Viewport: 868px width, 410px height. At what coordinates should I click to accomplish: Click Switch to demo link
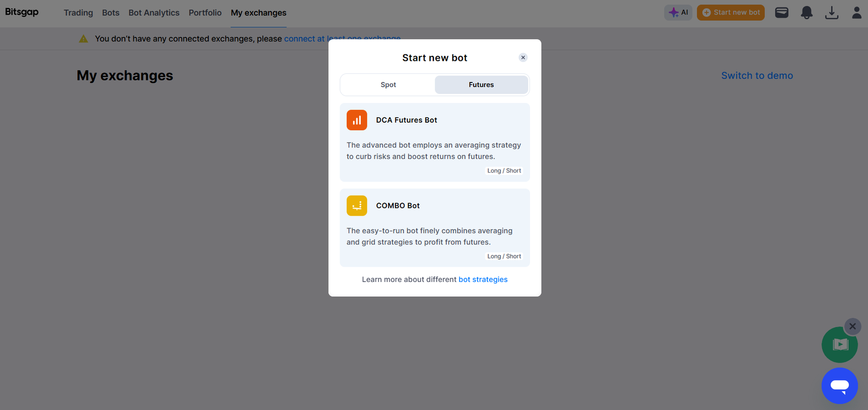click(757, 75)
